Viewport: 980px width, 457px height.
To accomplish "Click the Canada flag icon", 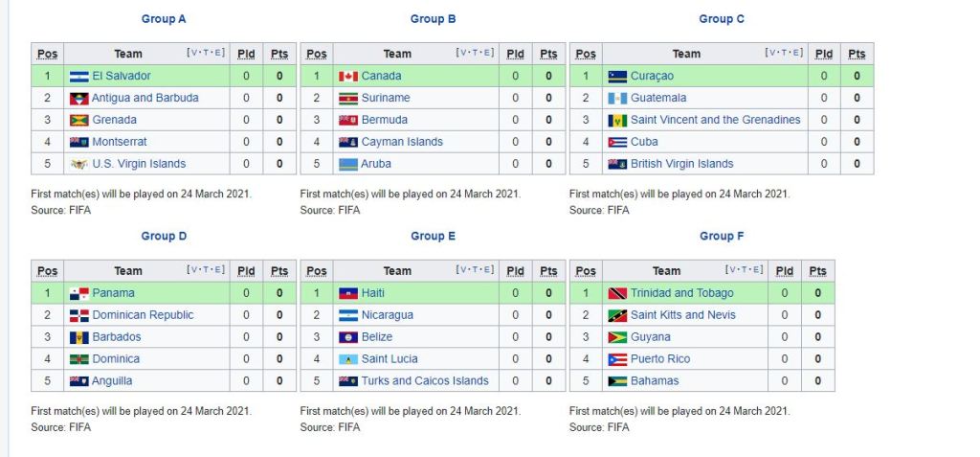I will tap(348, 77).
